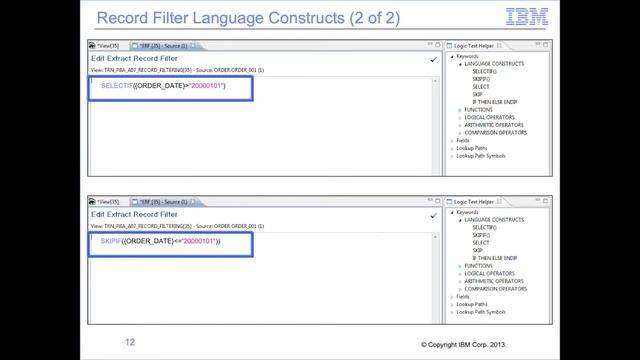
Task: Choose SKIPIF() keyword in helper beside SKIPIF editor
Action: pyautogui.click(x=481, y=235)
